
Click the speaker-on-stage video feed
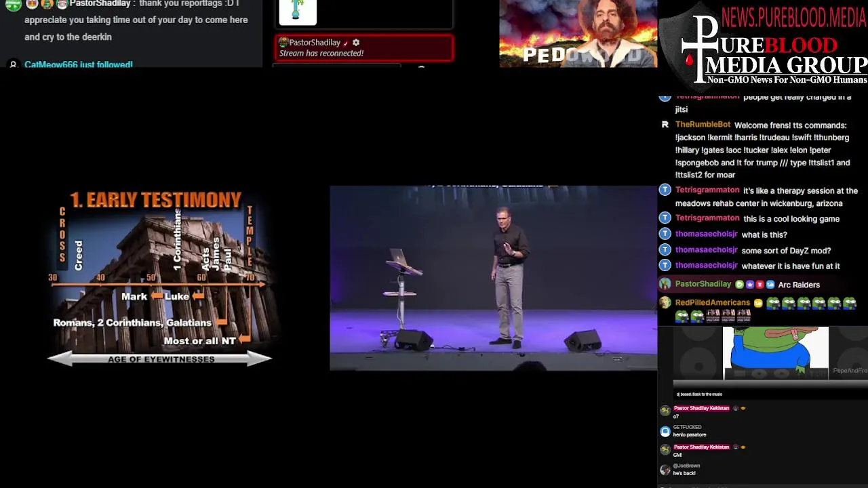(x=493, y=278)
